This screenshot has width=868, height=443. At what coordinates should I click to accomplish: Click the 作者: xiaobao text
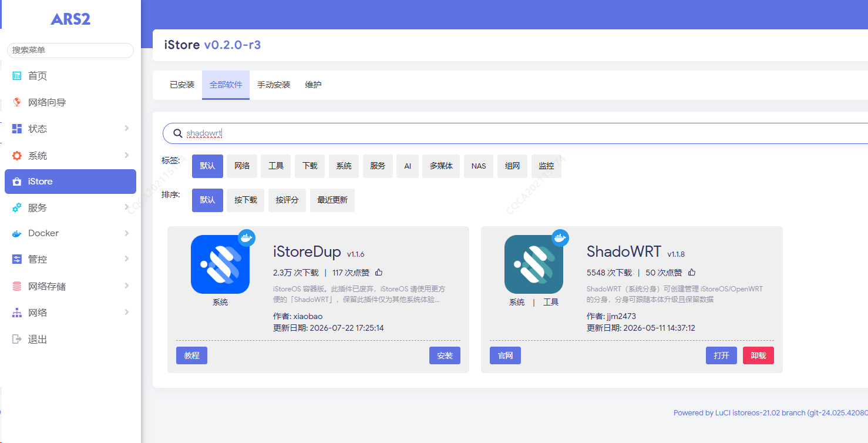pos(298,316)
